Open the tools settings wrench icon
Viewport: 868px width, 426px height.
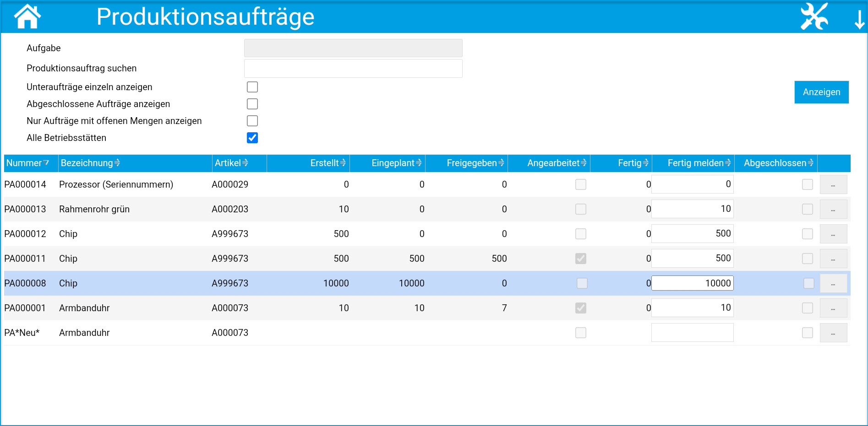[814, 17]
